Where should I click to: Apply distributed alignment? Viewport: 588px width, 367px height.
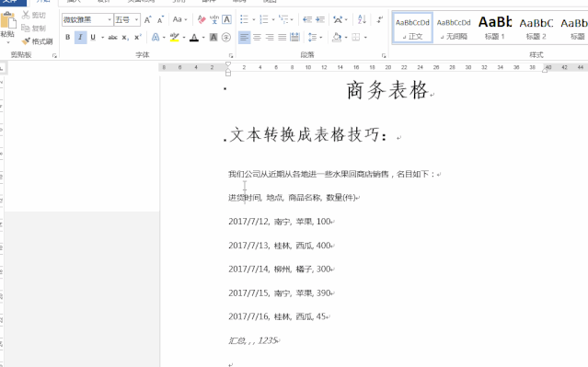(294, 37)
